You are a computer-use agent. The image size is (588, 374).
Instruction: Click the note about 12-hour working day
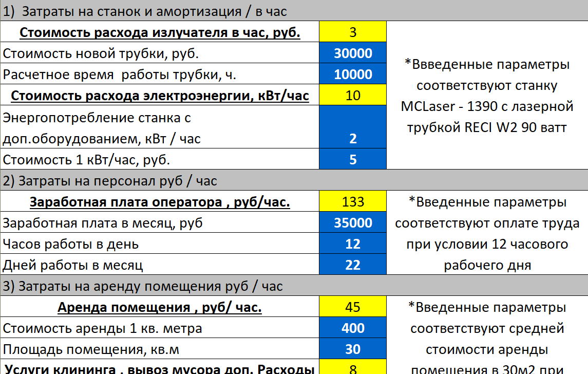(487, 233)
